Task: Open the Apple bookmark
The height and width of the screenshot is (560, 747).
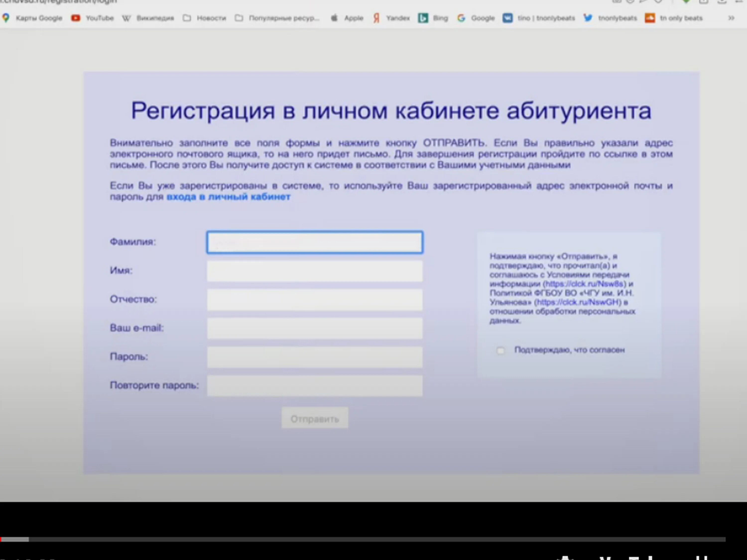Action: (x=347, y=18)
